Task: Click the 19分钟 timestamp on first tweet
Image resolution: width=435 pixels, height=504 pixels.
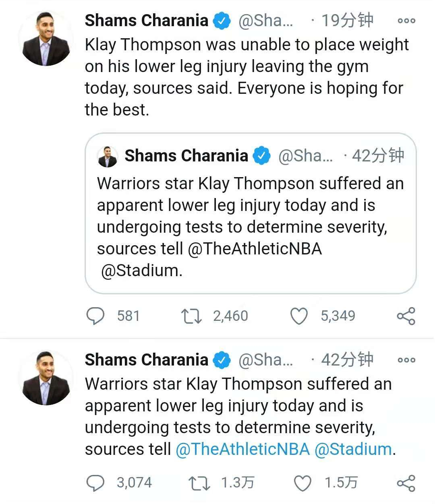Action: (x=347, y=21)
